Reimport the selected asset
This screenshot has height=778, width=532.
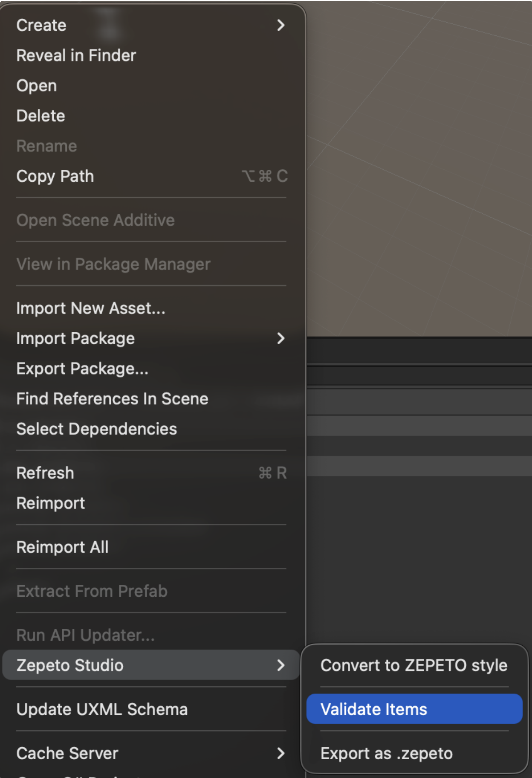point(151,503)
